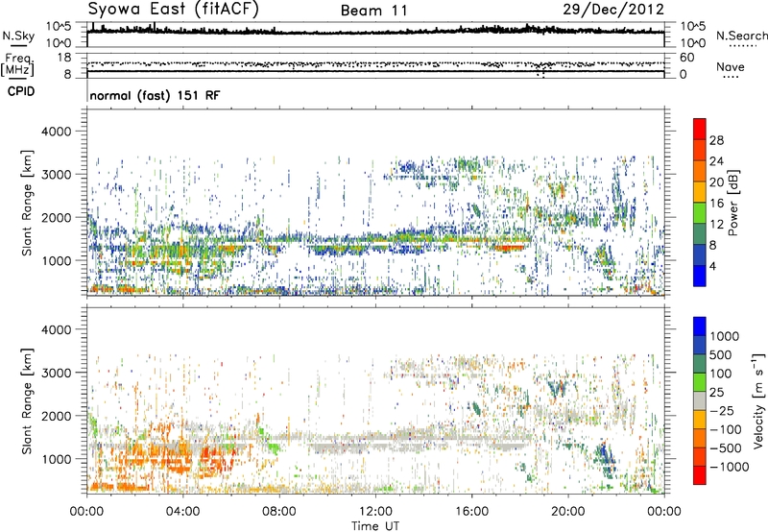Click the 'normal (fast) 151 RF' text
Image resolution: width=768 pixels, height=532 pixels.
(x=155, y=95)
